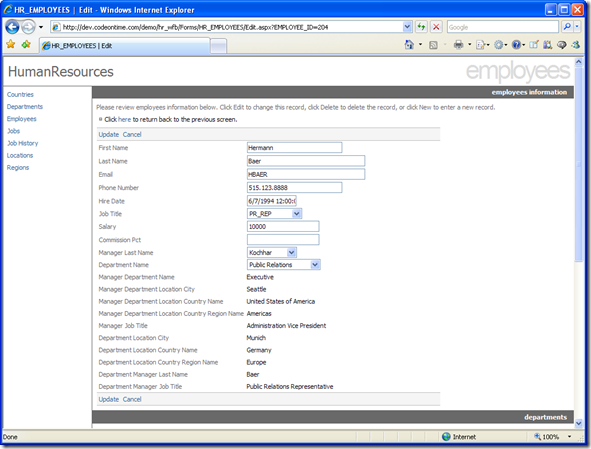The width and height of the screenshot is (591, 449).
Task: Open the Jobs sidebar link
Action: [x=13, y=131]
